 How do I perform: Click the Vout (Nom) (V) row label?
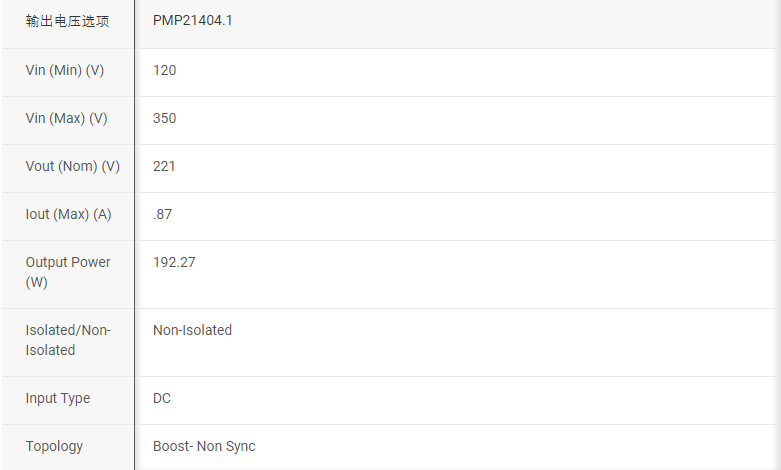72,166
